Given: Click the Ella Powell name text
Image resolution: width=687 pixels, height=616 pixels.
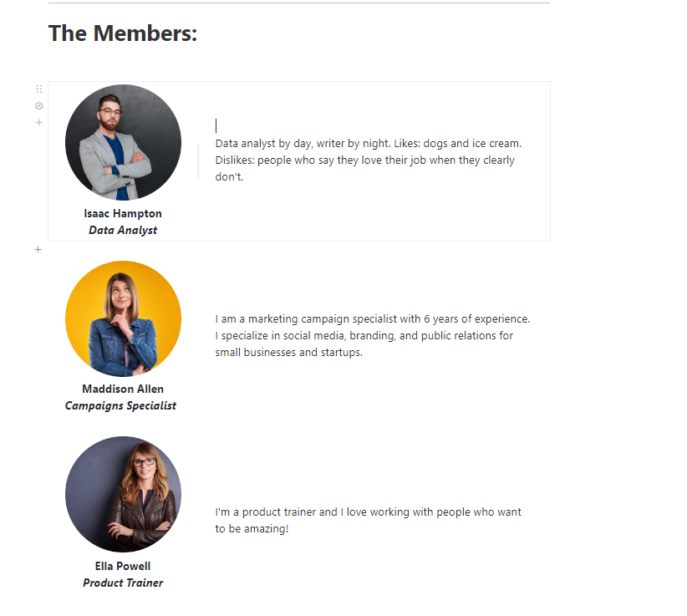Looking at the screenshot, I should tap(123, 566).
